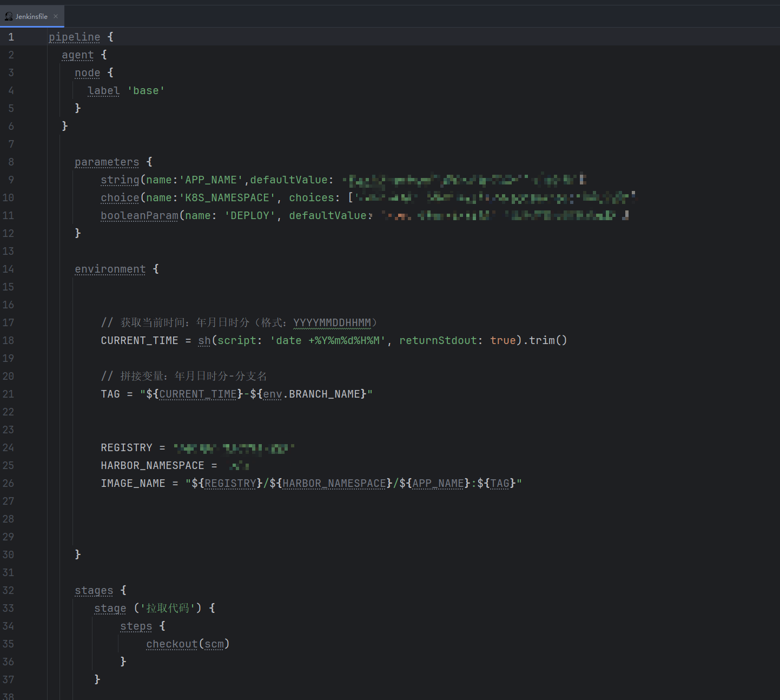Click the 'choice' parameter method
The width and height of the screenshot is (780, 700).
point(120,197)
